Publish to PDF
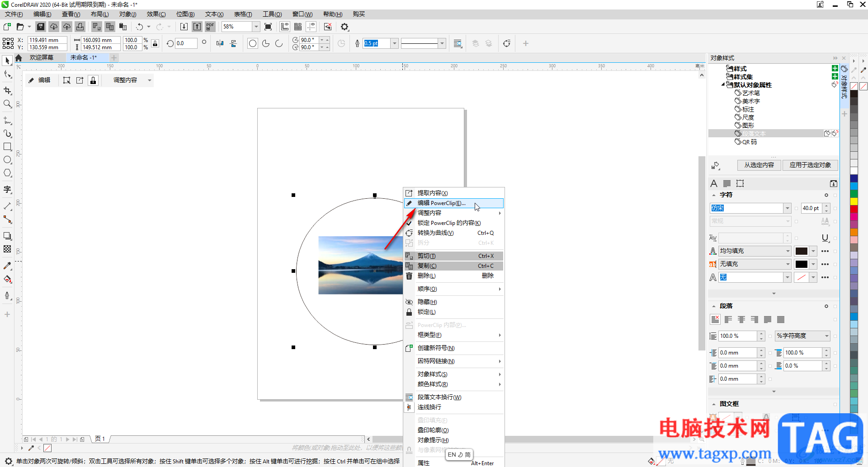 (x=210, y=27)
